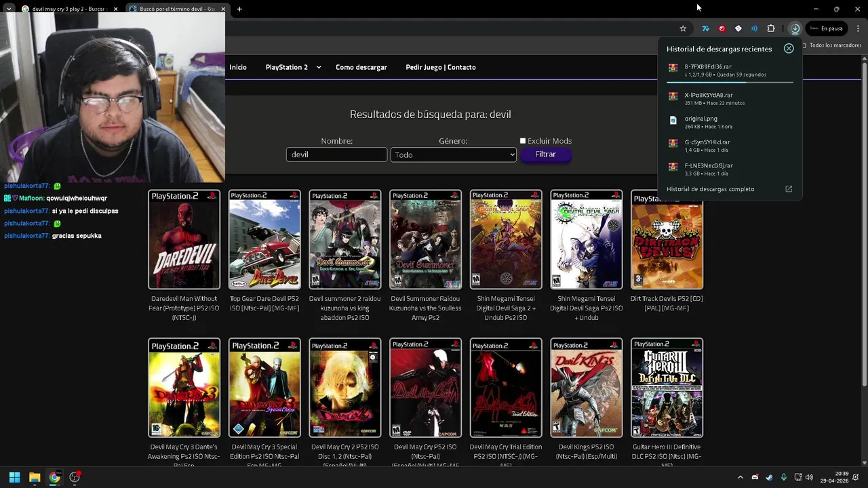The width and height of the screenshot is (868, 488).
Task: Open the Como descargar menu item
Action: pyautogui.click(x=361, y=67)
